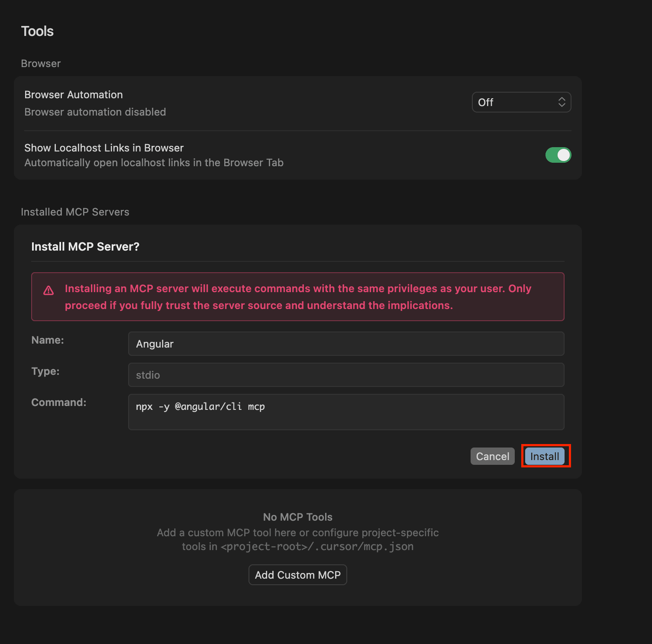Click the Off value in the selector
652x644 pixels.
pyautogui.click(x=486, y=102)
